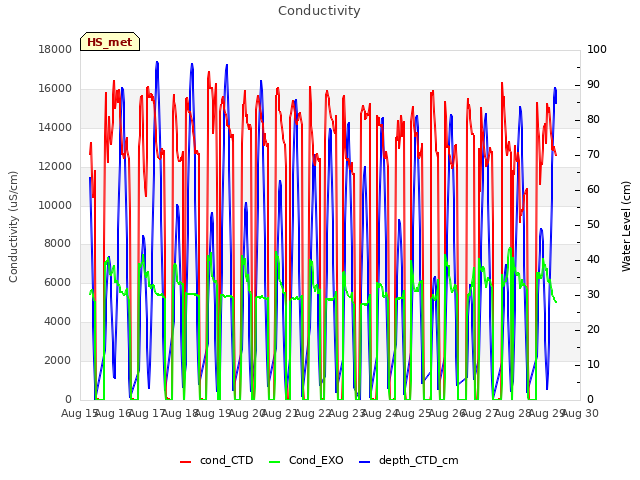This screenshot has width=640, height=480.
Task: Click the 14000 left axis label
Action: [x=55, y=127]
